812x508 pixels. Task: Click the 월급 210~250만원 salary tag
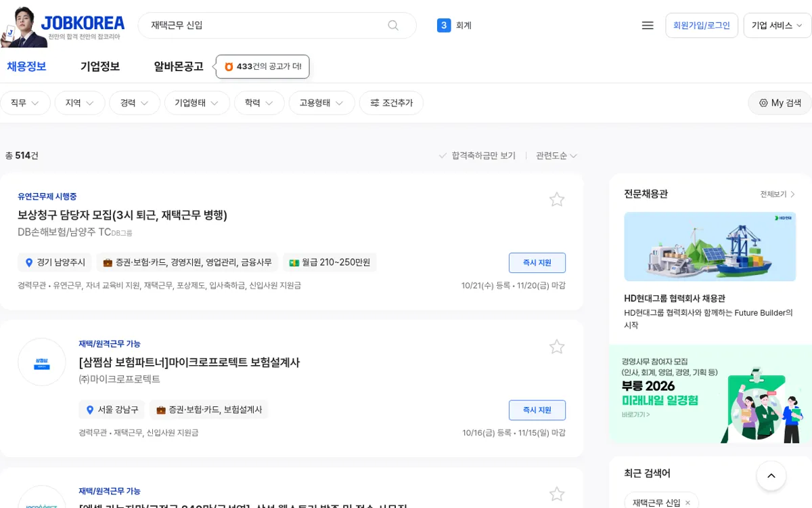click(x=330, y=262)
